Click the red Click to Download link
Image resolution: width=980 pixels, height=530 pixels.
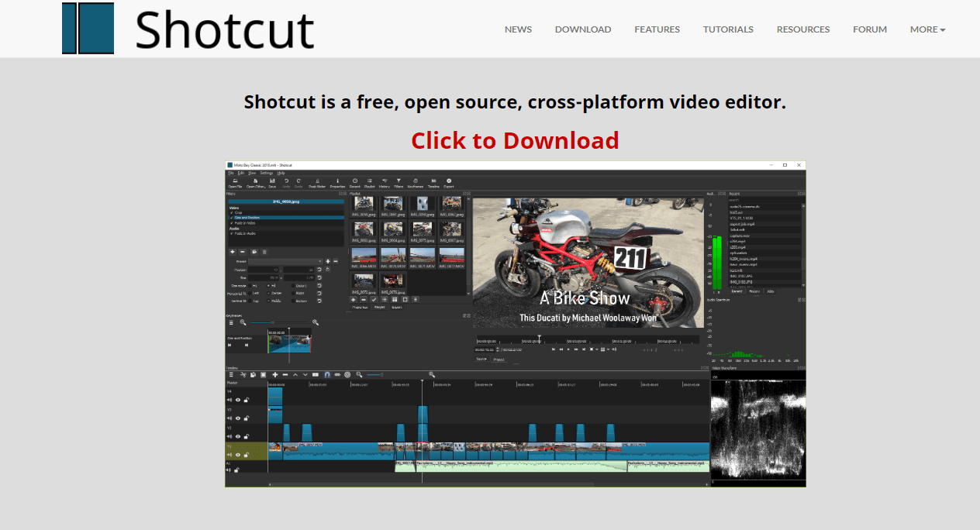(x=515, y=140)
